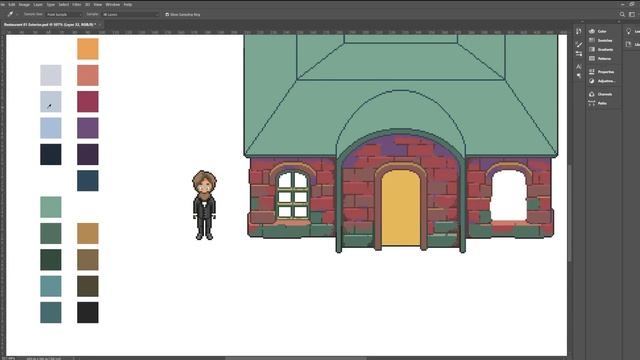Open the Help menu
The height and width of the screenshot is (360, 640).
click(128, 4)
